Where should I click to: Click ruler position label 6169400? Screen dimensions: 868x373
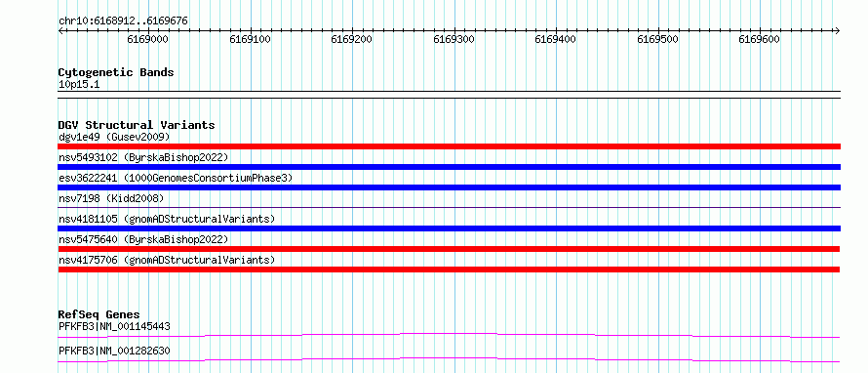[556, 39]
